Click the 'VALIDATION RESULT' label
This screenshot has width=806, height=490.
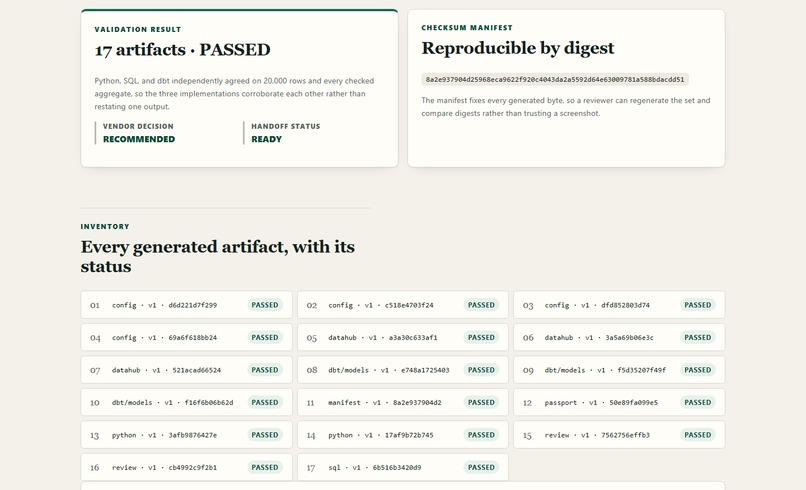click(x=138, y=29)
